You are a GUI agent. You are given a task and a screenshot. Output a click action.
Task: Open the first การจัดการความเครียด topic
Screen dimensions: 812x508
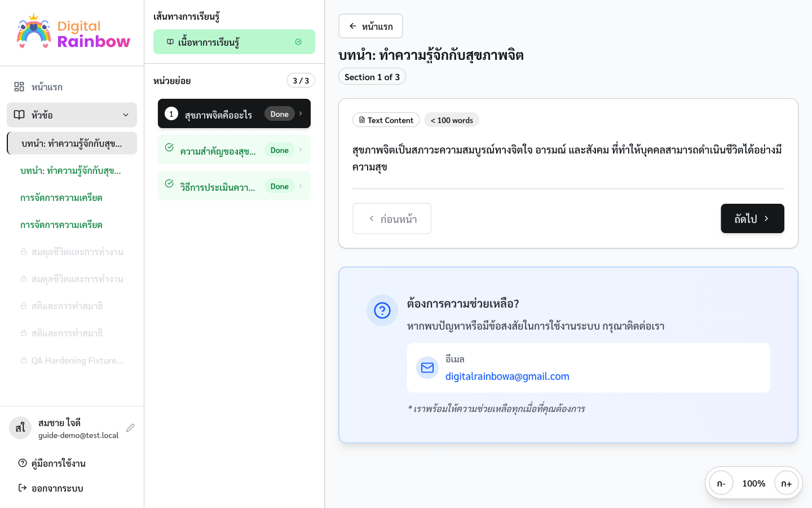[61, 197]
